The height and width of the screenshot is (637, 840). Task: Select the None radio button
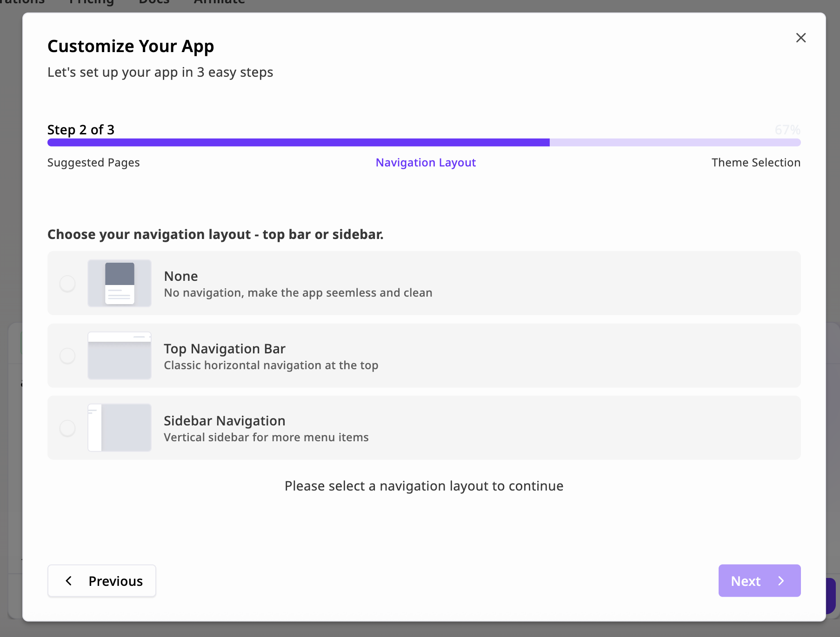[67, 283]
